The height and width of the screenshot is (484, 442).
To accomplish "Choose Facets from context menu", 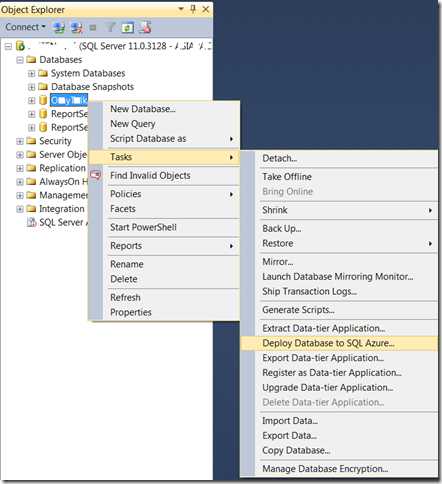I will click(165, 209).
